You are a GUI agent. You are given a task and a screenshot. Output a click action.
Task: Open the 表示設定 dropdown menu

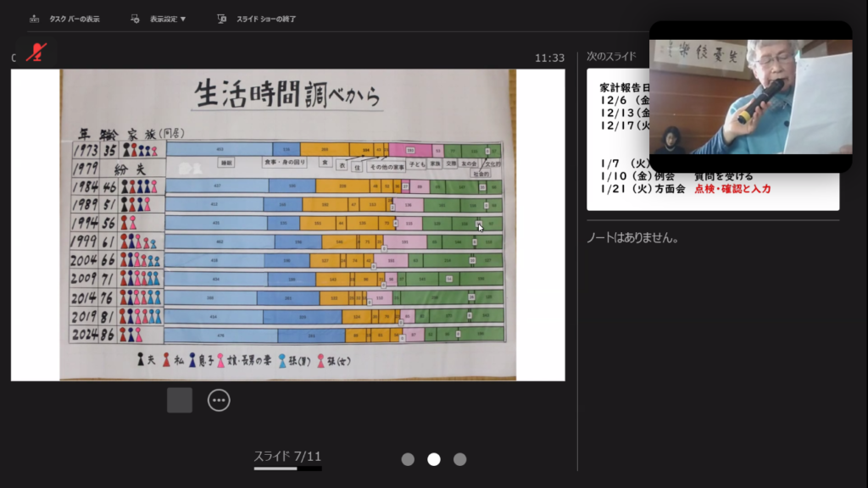pyautogui.click(x=159, y=19)
